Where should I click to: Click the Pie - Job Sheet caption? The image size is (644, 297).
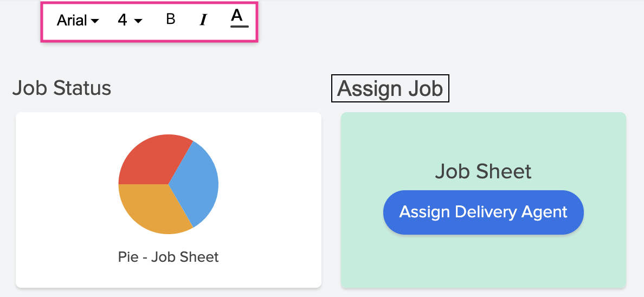168,256
